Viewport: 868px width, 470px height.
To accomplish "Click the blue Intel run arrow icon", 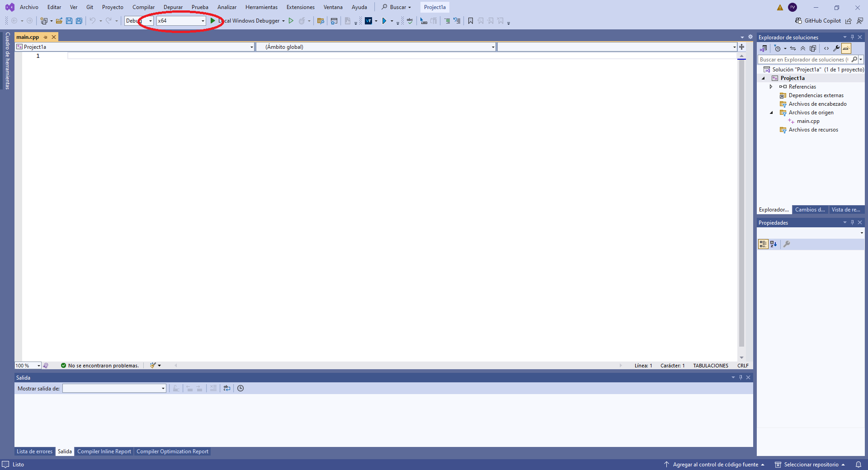I will pos(384,21).
